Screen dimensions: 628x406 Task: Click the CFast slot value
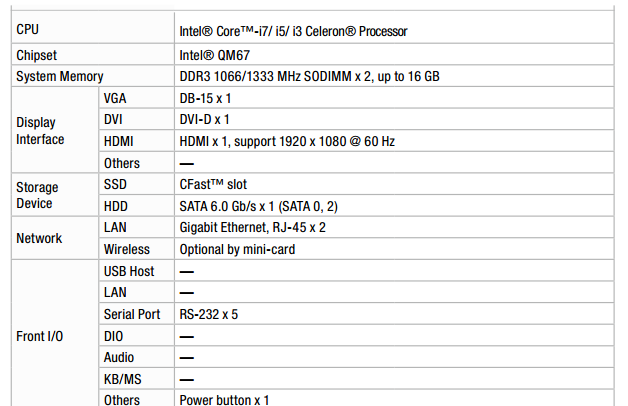(213, 185)
